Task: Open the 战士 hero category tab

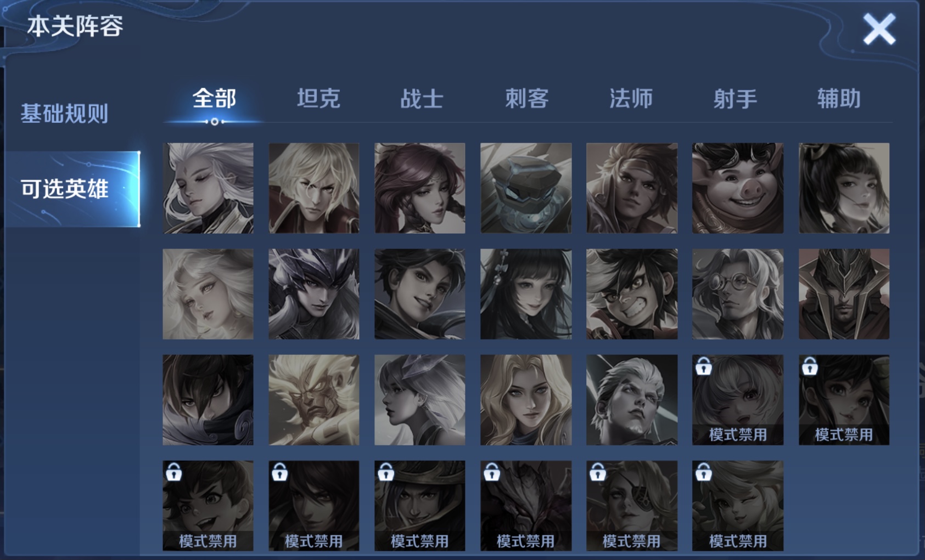Action: click(422, 99)
